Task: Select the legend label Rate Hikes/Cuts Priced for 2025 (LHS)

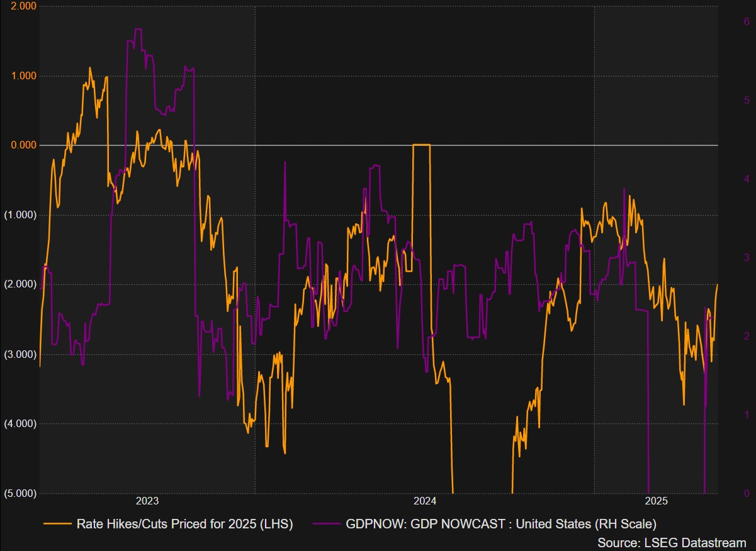Action: click(184, 523)
